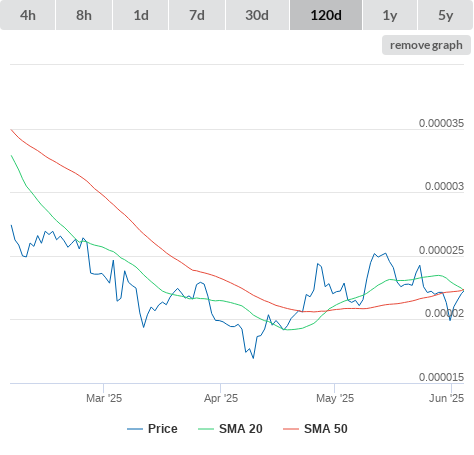Select the 4h time range tab

(x=28, y=15)
